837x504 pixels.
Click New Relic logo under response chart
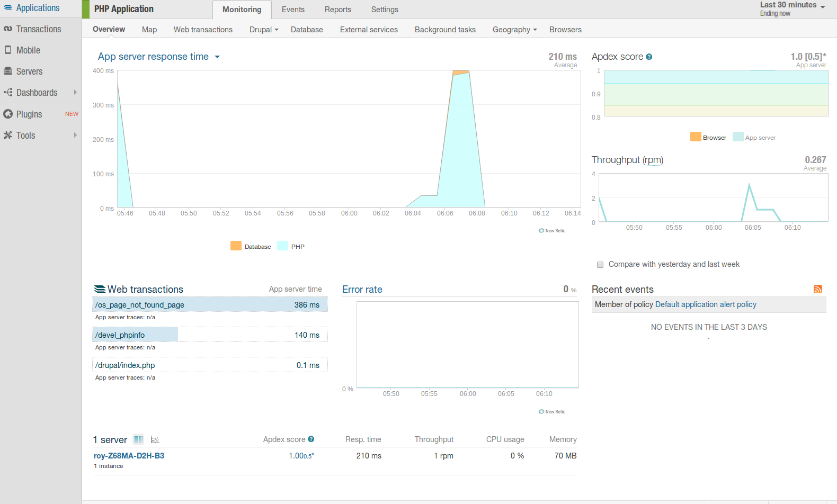point(551,230)
